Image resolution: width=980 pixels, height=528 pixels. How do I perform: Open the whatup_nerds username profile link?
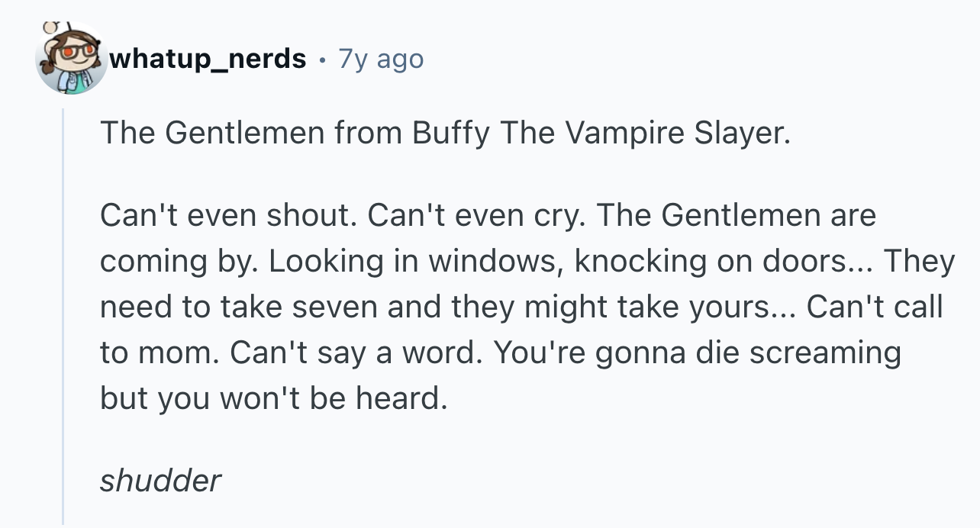(208, 59)
